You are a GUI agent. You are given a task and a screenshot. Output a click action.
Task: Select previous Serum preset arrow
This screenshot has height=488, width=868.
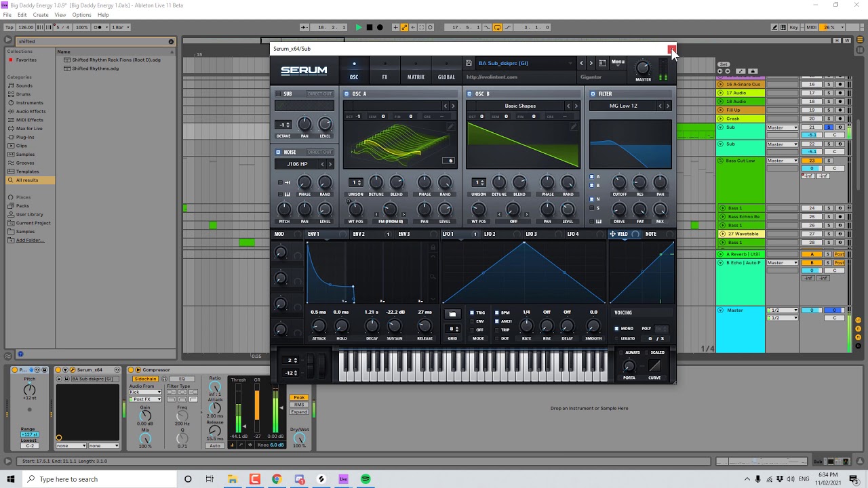coord(581,63)
